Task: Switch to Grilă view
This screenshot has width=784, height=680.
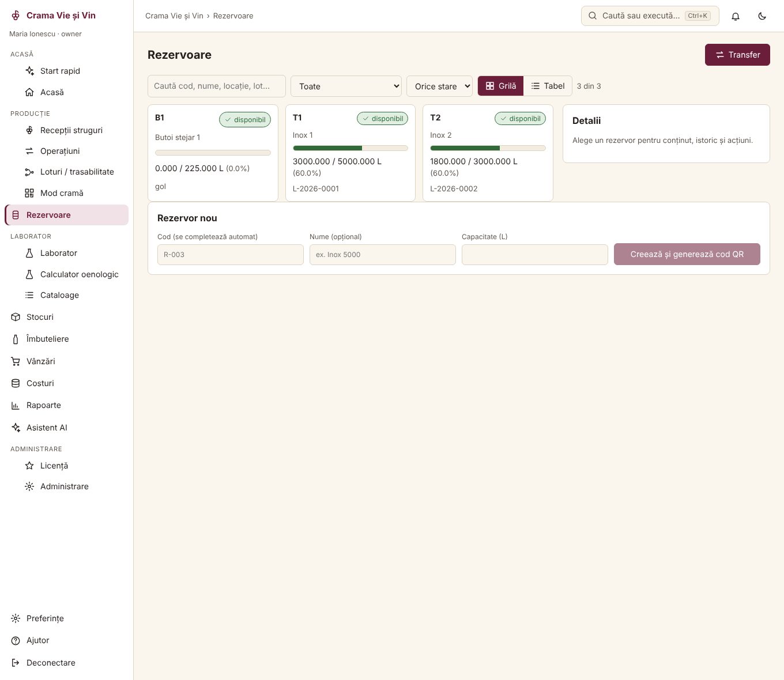Action: click(x=501, y=86)
